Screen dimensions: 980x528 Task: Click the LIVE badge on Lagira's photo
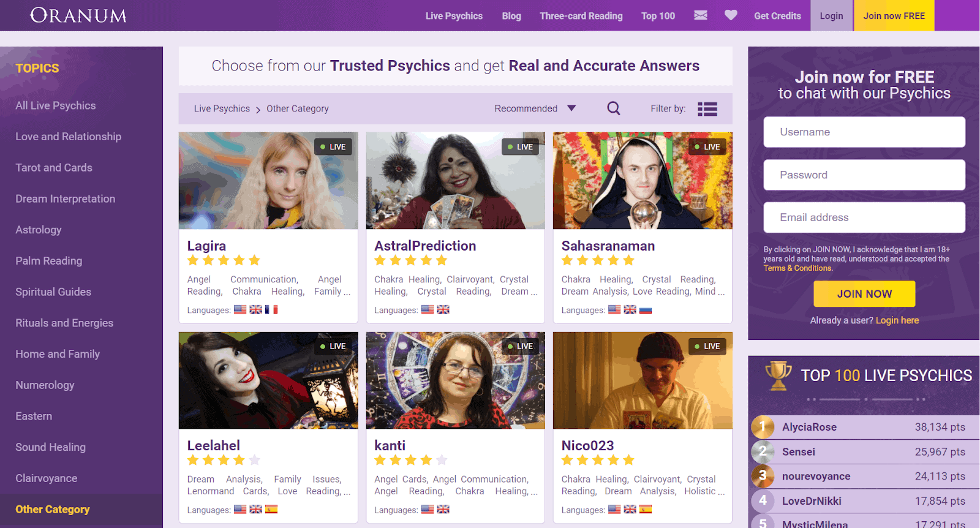pyautogui.click(x=333, y=147)
